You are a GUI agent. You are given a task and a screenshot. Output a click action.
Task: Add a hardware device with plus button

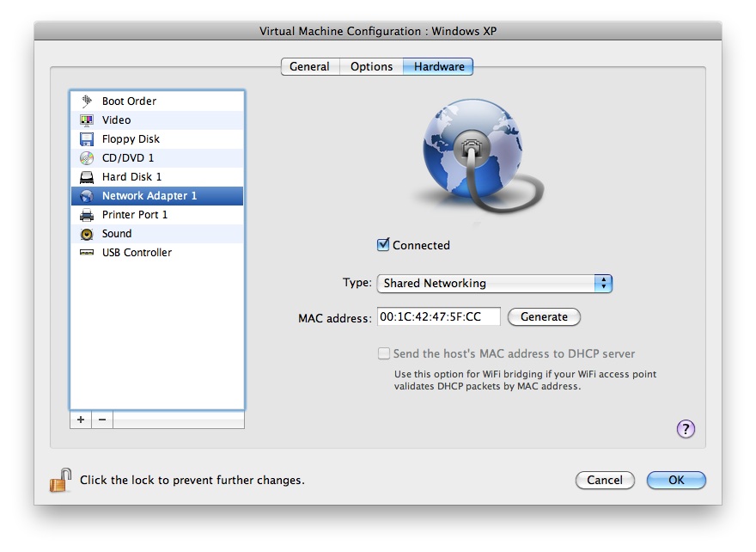81,420
